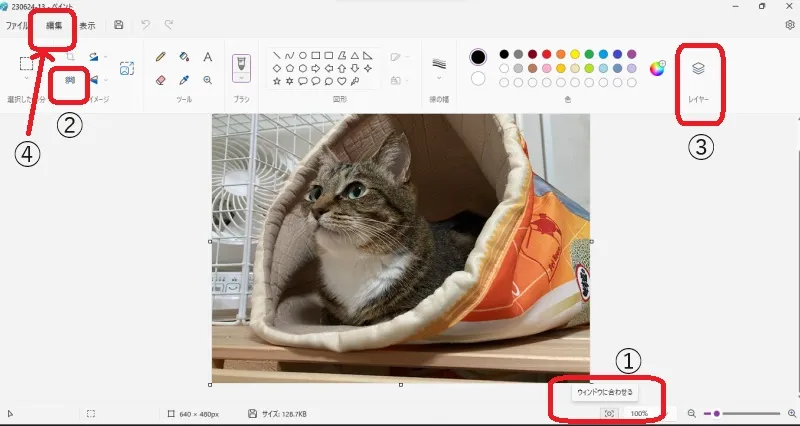This screenshot has height=426, width=800.
Task: Choose the lightning bolt shape
Action: 355,81
